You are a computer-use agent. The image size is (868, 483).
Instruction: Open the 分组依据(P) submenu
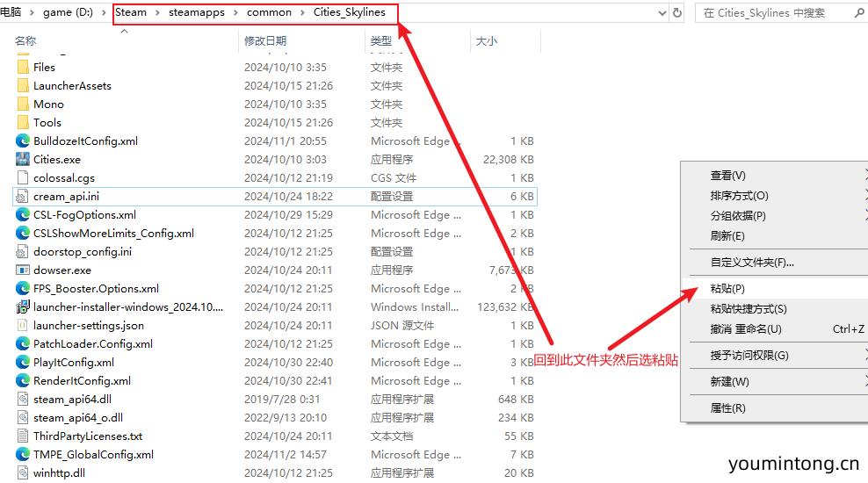(775, 216)
